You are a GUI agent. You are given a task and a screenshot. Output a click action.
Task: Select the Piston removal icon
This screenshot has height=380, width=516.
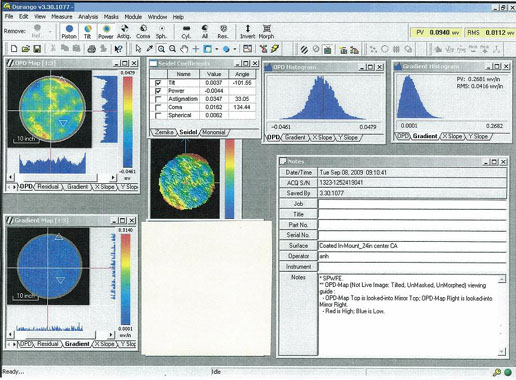69,31
